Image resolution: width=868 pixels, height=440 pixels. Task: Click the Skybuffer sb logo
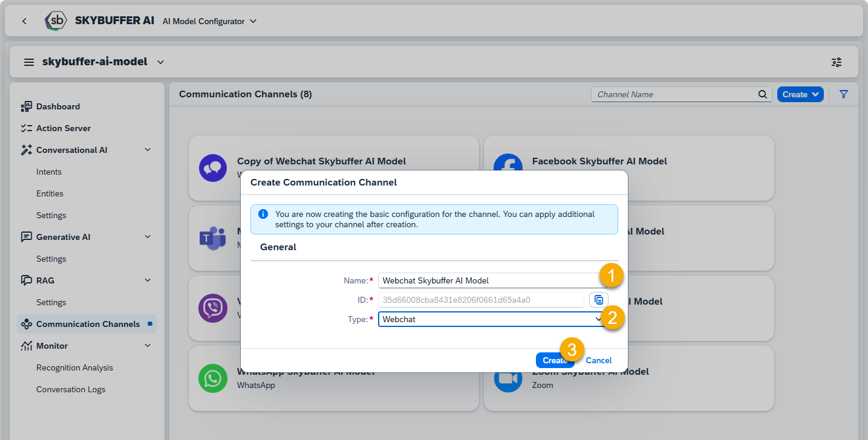(56, 21)
